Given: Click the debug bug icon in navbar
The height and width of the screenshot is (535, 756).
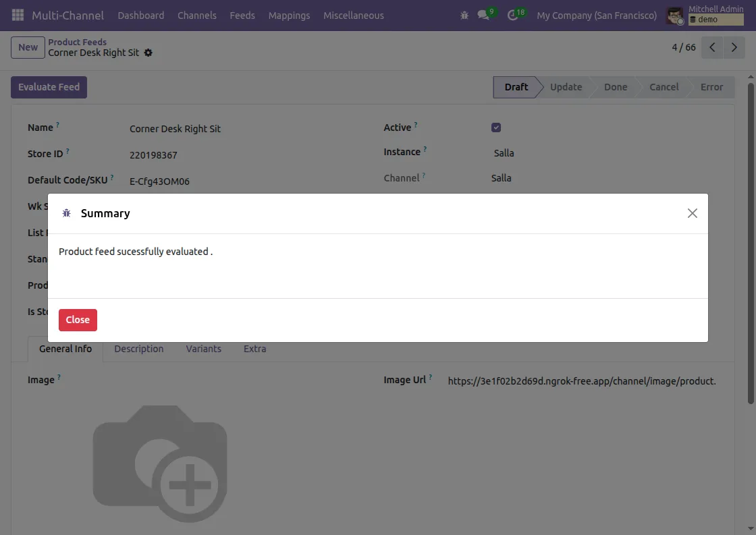Looking at the screenshot, I should click(464, 16).
